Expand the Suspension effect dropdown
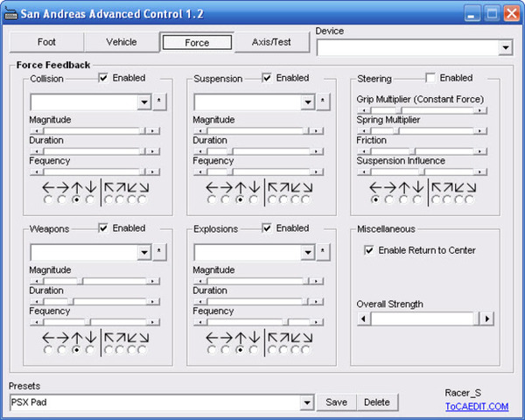 308,101
